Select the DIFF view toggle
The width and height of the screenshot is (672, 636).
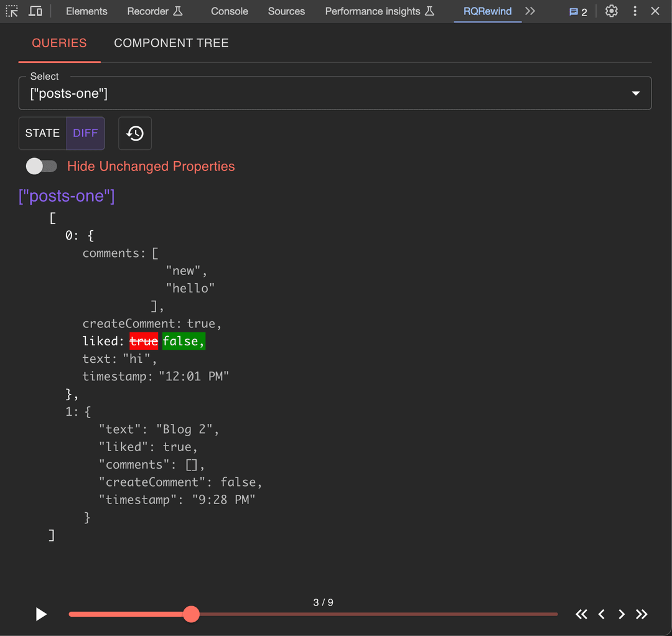click(x=85, y=133)
